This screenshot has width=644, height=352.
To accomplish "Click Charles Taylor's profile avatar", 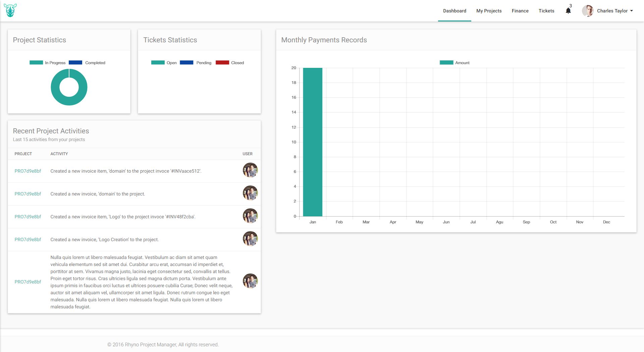I will 588,11.
